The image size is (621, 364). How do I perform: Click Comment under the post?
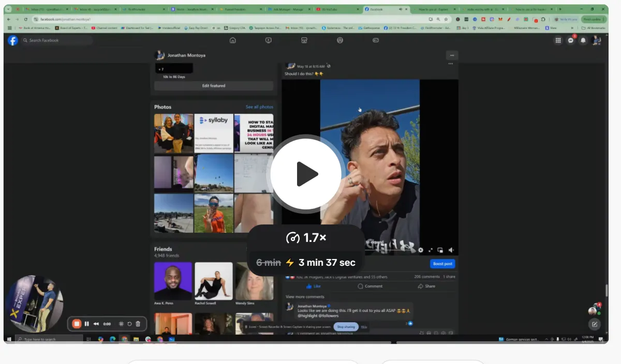pyautogui.click(x=370, y=286)
